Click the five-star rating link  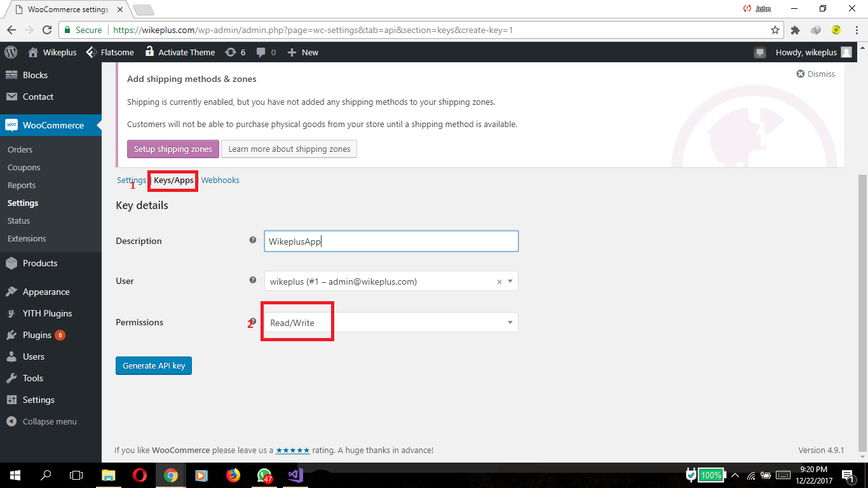pyautogui.click(x=292, y=450)
